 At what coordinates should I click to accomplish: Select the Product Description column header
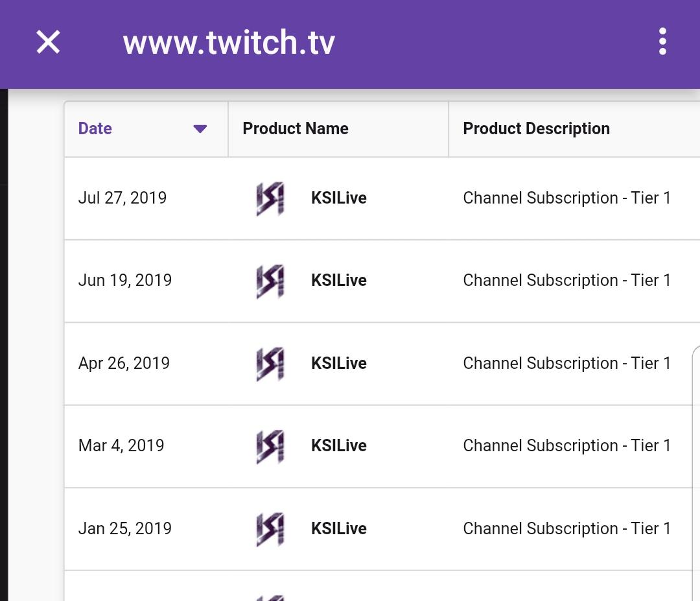536,128
